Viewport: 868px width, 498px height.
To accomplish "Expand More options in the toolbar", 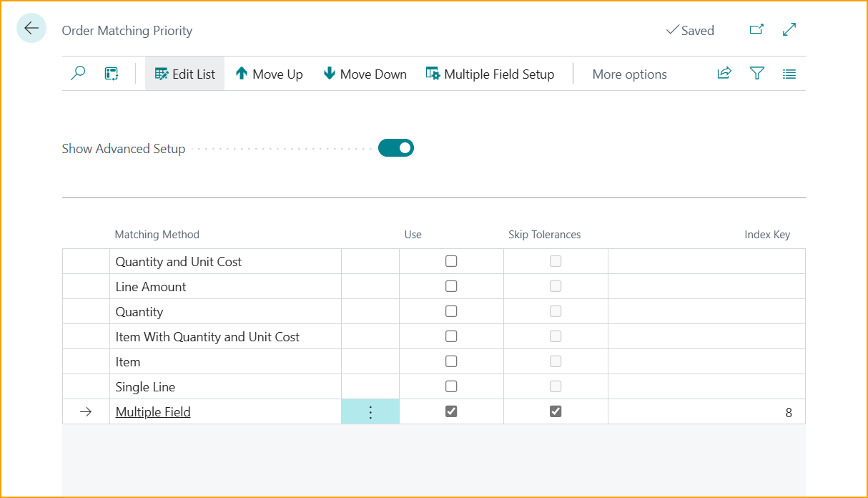I will tap(629, 74).
